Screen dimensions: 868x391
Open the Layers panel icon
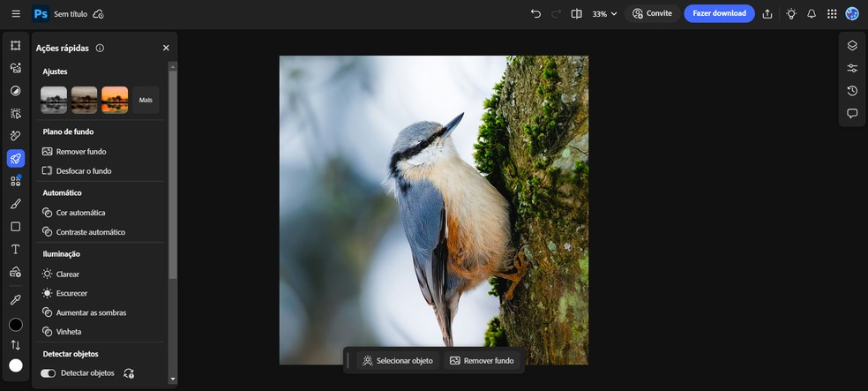coord(852,46)
